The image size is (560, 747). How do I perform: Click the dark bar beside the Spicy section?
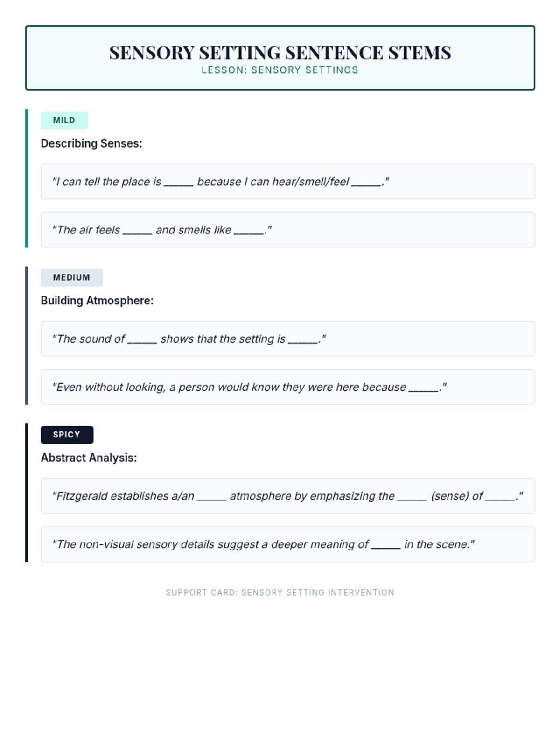pyautogui.click(x=27, y=493)
